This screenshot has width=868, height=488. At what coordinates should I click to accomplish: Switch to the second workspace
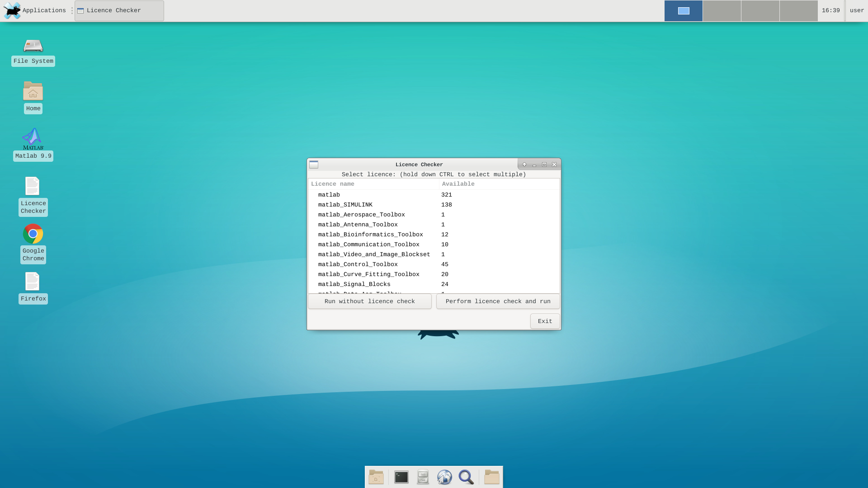tap(722, 10)
